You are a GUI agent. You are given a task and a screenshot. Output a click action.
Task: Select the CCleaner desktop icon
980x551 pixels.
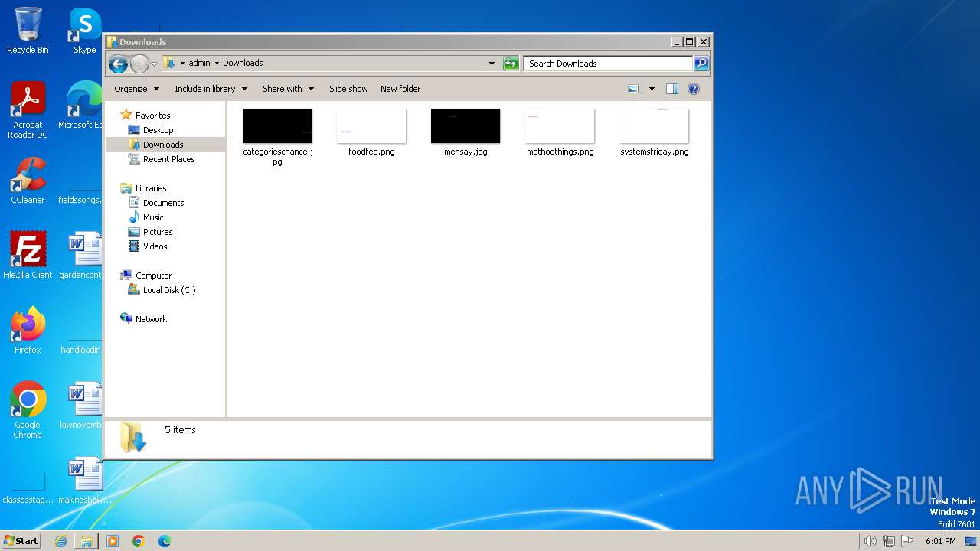click(x=28, y=180)
